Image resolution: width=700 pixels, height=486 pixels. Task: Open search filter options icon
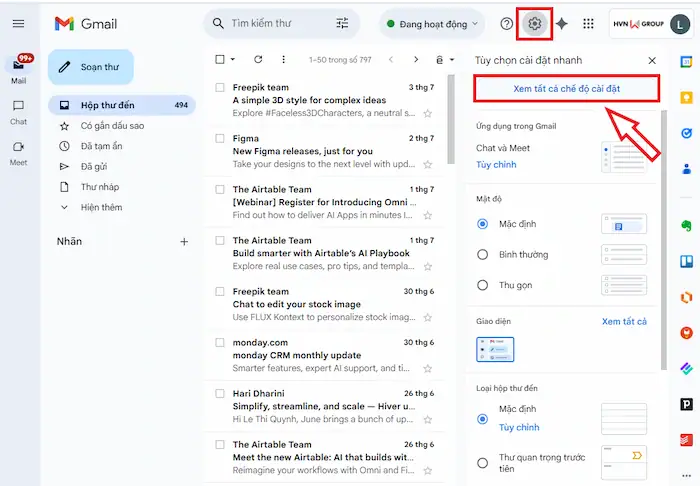[343, 23]
